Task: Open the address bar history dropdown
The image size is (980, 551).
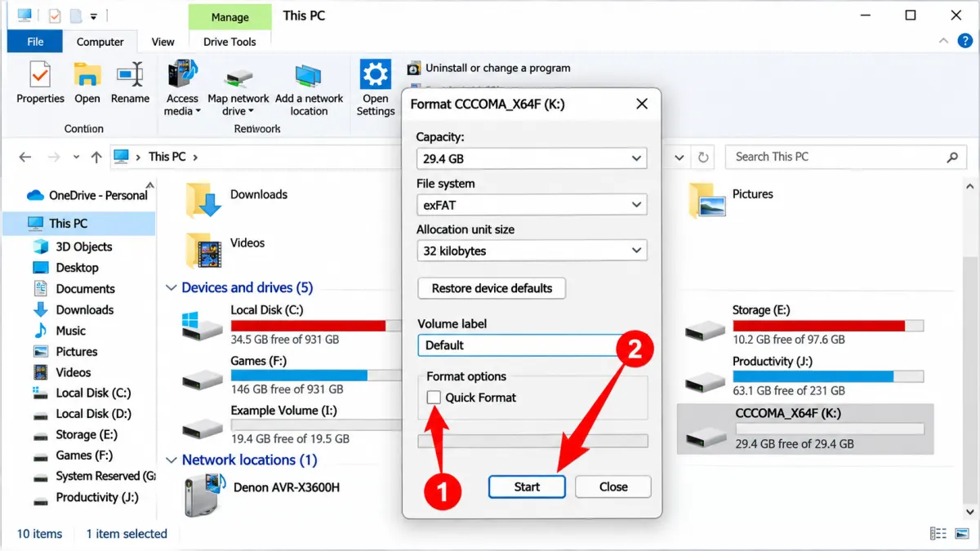Action: (x=678, y=157)
